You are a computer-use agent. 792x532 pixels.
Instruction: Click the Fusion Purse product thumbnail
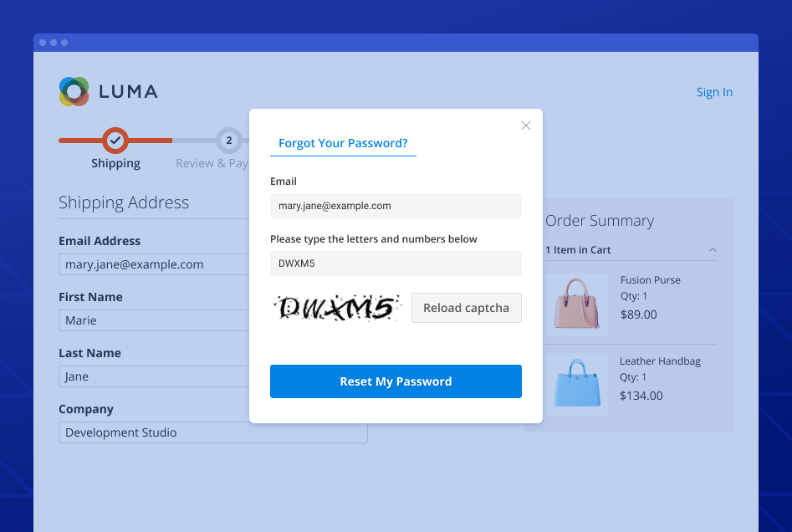point(576,303)
